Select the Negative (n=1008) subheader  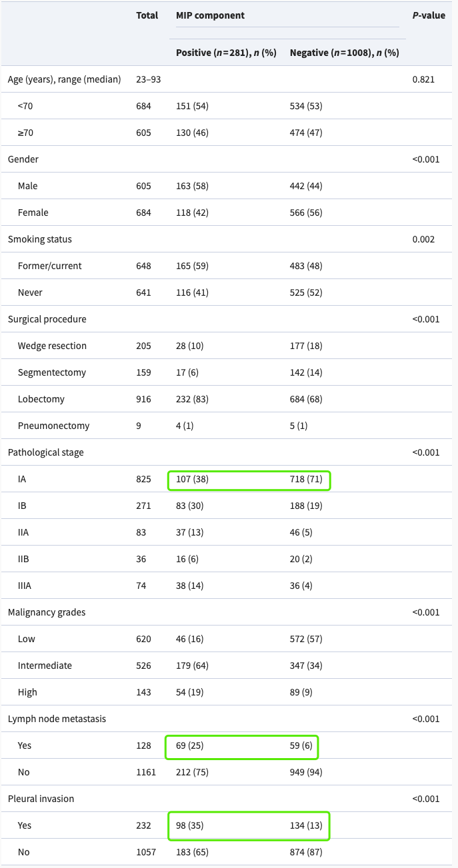pos(344,53)
